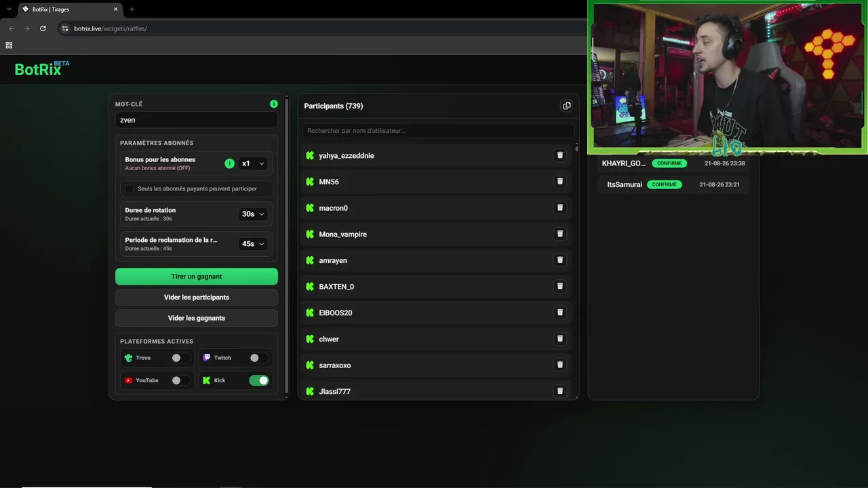Image resolution: width=868 pixels, height=488 pixels.
Task: Click timestamp 21-08-26 23:21
Action: click(719, 184)
